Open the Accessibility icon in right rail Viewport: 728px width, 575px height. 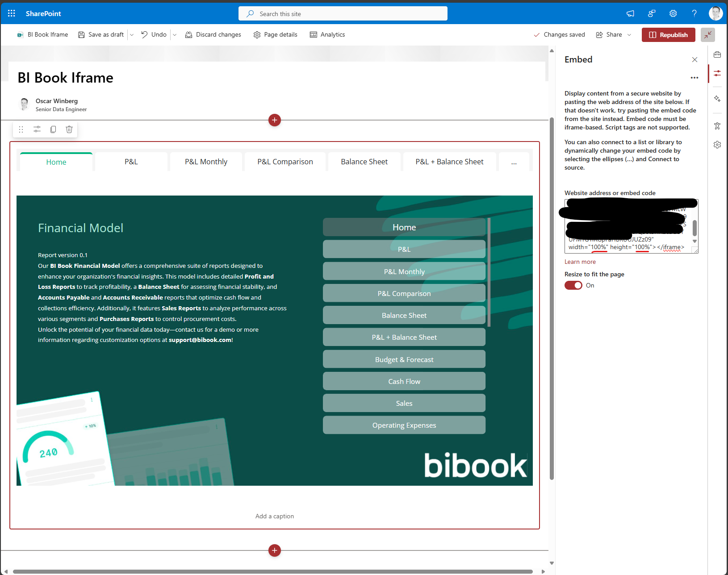(717, 126)
